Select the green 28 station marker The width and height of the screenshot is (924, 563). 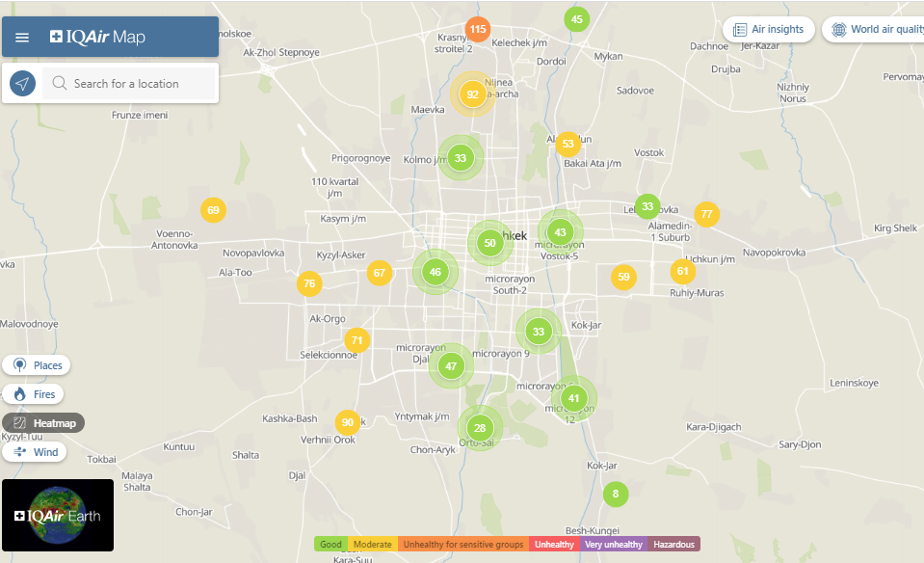(480, 428)
